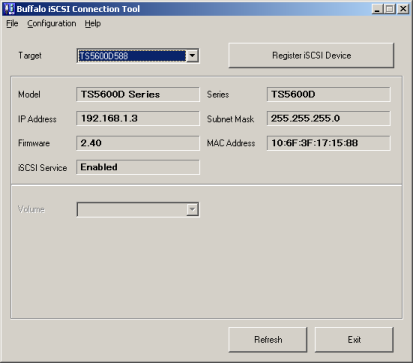The height and width of the screenshot is (363, 413).
Task: Click the Model label
Action: point(29,95)
